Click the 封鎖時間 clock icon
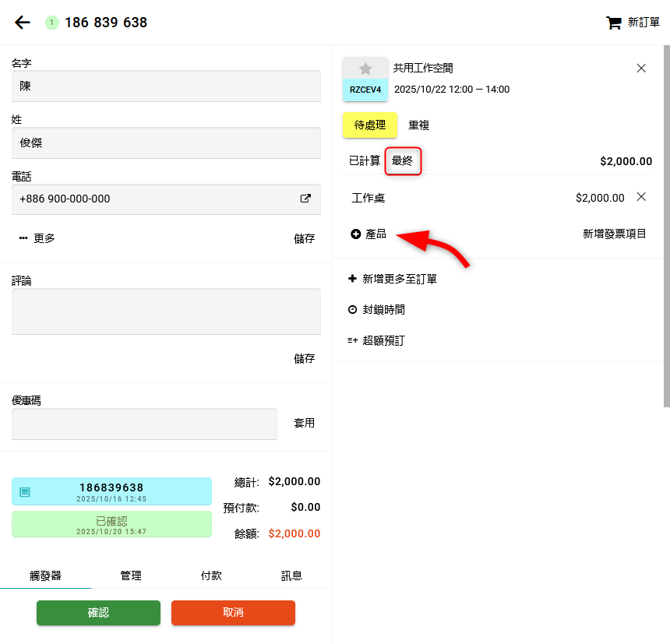This screenshot has width=670, height=644. coord(353,310)
